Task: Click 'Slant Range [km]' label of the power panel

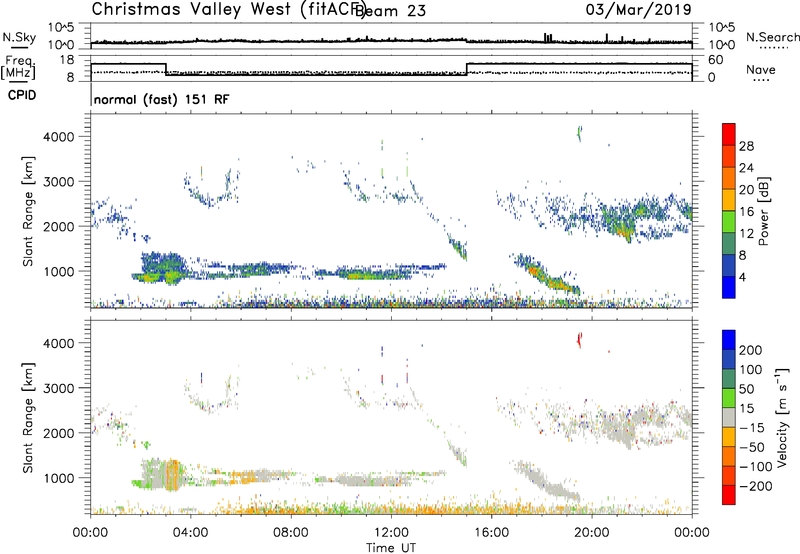Action: pyautogui.click(x=28, y=211)
